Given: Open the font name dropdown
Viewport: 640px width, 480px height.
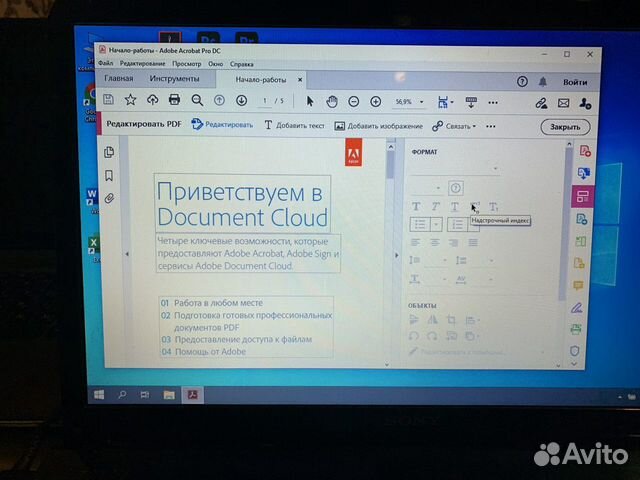Looking at the screenshot, I should [x=455, y=169].
